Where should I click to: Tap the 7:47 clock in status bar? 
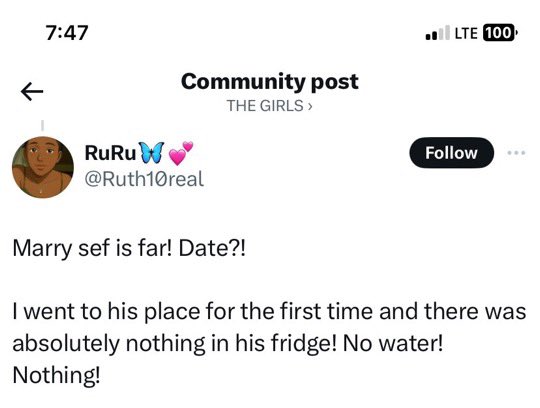(x=67, y=33)
